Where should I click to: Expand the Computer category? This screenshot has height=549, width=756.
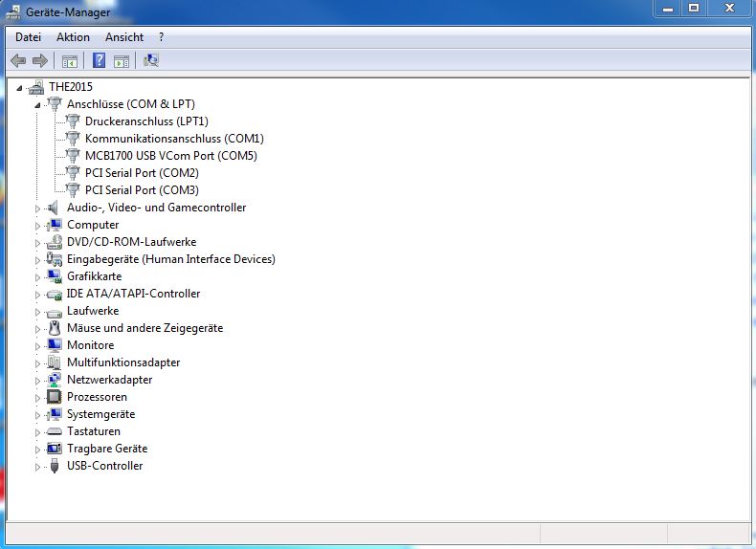pyautogui.click(x=37, y=226)
